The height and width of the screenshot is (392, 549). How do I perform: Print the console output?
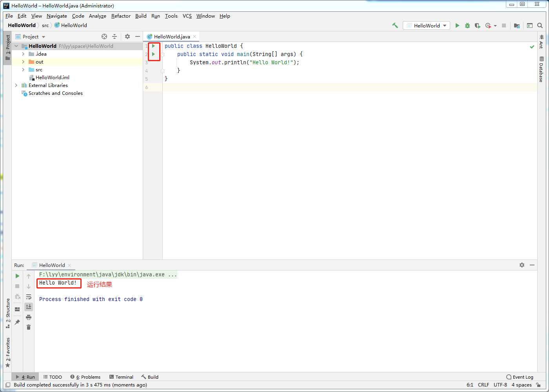pos(29,317)
